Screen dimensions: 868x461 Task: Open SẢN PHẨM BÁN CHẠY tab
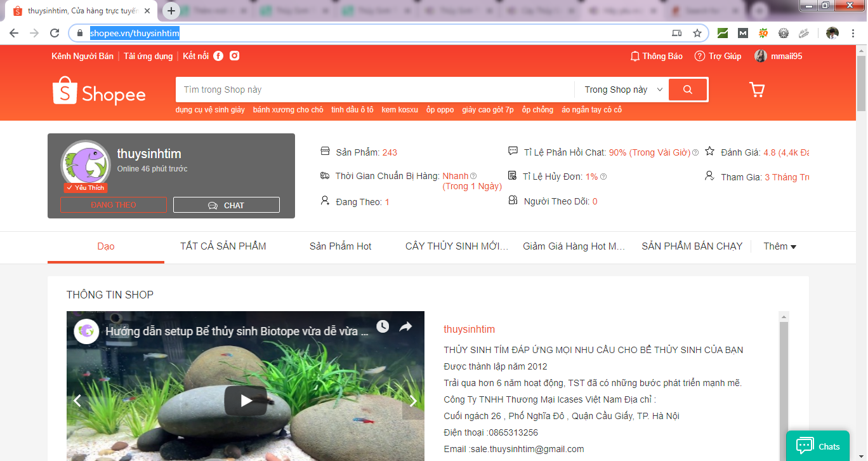[x=692, y=246]
